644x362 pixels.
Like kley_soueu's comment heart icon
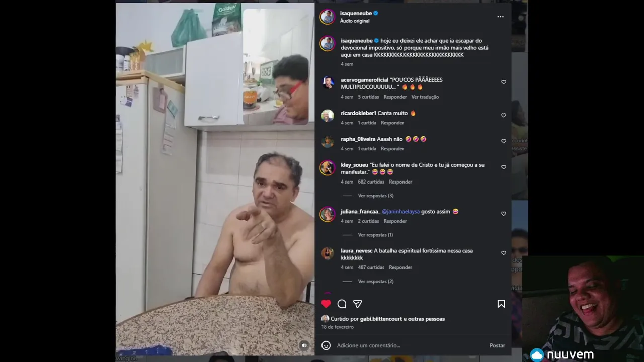pos(503,167)
